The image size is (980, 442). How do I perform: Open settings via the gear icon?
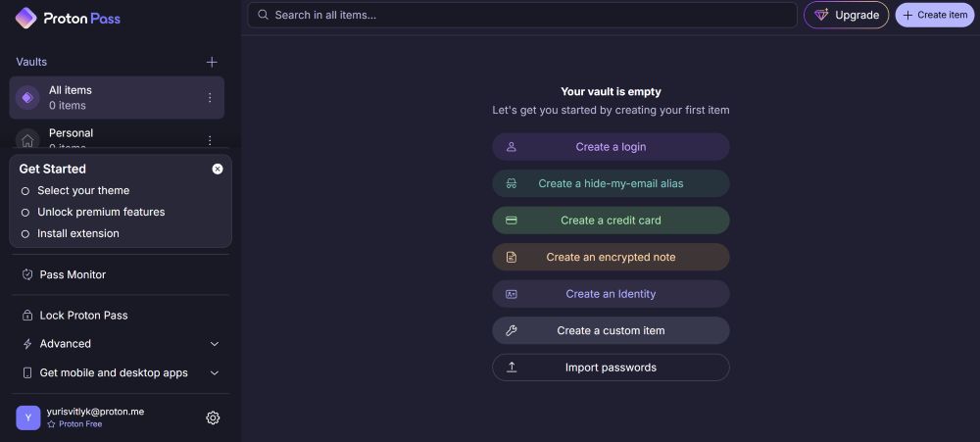click(x=213, y=417)
